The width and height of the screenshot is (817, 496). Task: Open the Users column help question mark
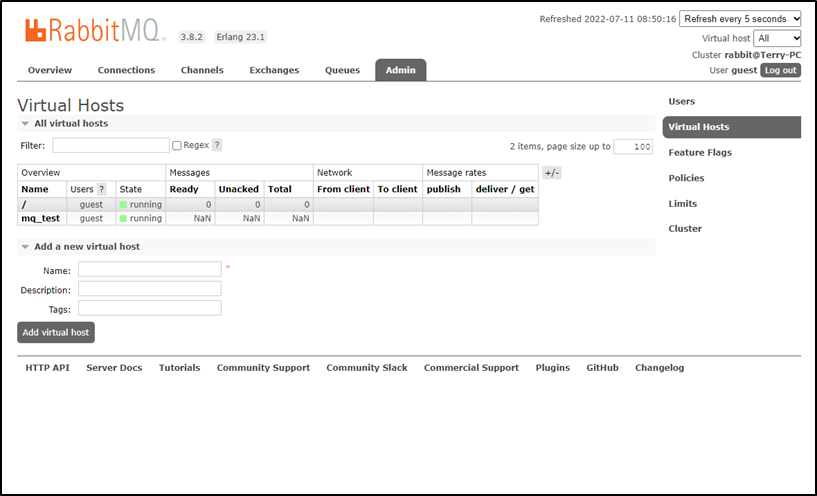102,189
